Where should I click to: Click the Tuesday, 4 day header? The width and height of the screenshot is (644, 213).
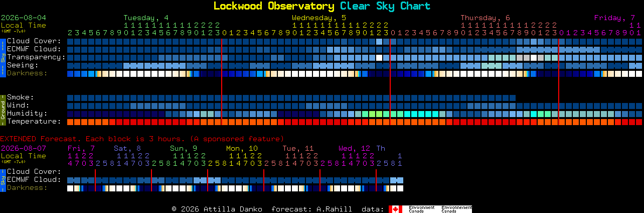pyautogui.click(x=146, y=18)
